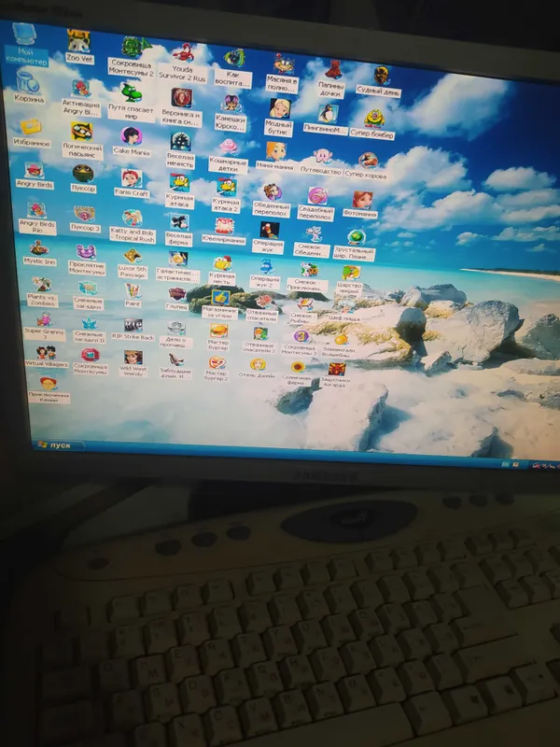Open the Няня-мания shortcut
Image resolution: width=560 pixels, height=747 pixels.
coord(274,157)
